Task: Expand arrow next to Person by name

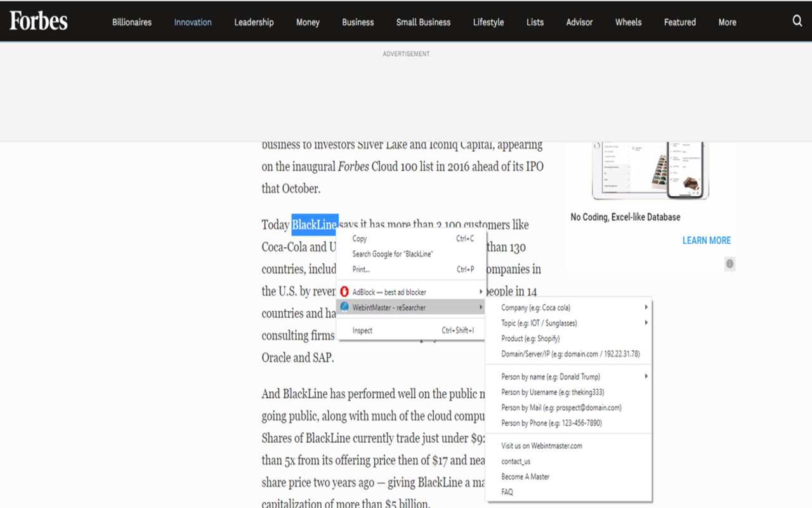Action: click(x=646, y=377)
